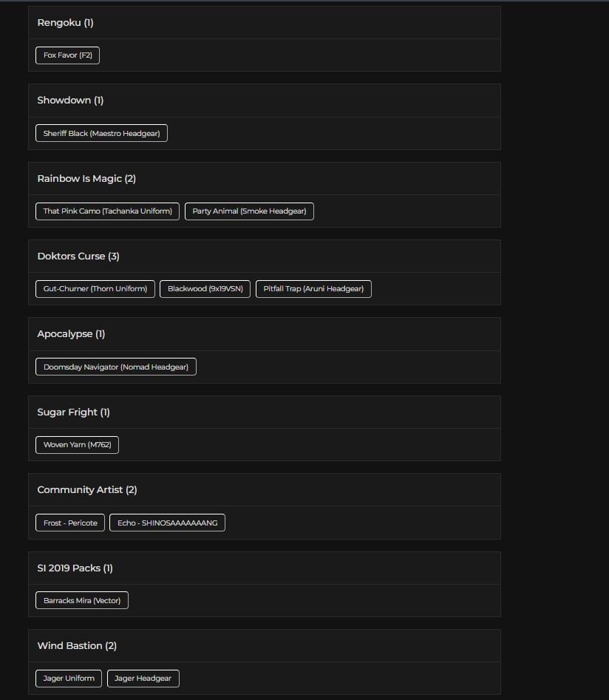Click Party Animal Smoke Headgear item
Screen dimensions: 609x700
[249, 211]
